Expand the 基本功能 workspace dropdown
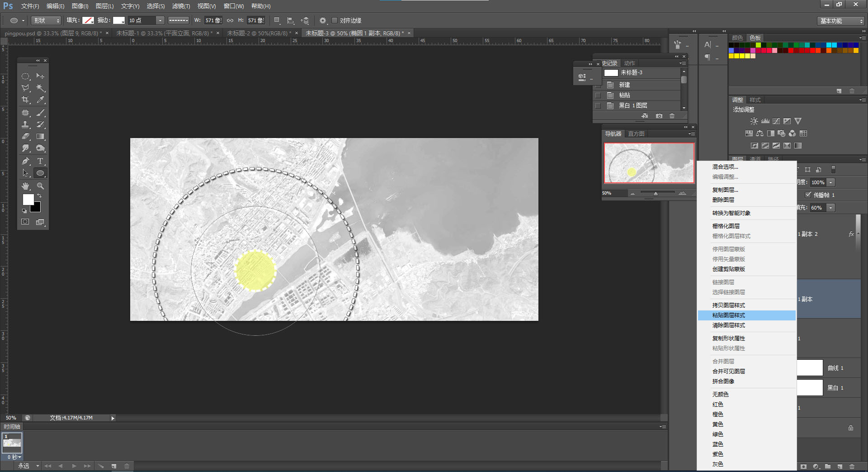 [841, 21]
